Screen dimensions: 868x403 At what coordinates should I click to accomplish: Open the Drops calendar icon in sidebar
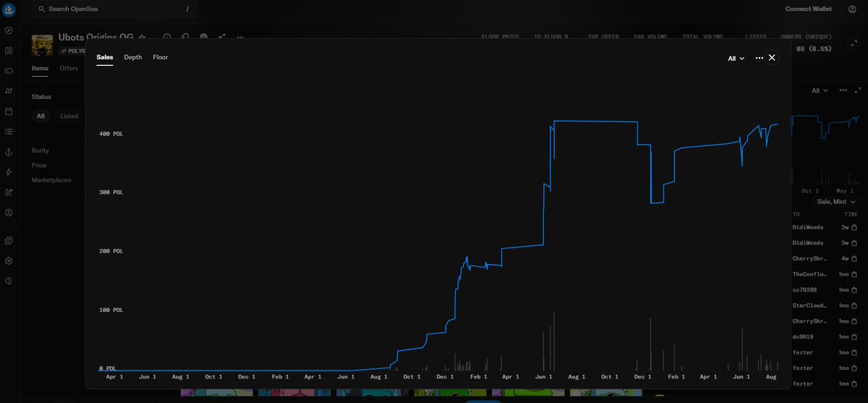coord(9,111)
